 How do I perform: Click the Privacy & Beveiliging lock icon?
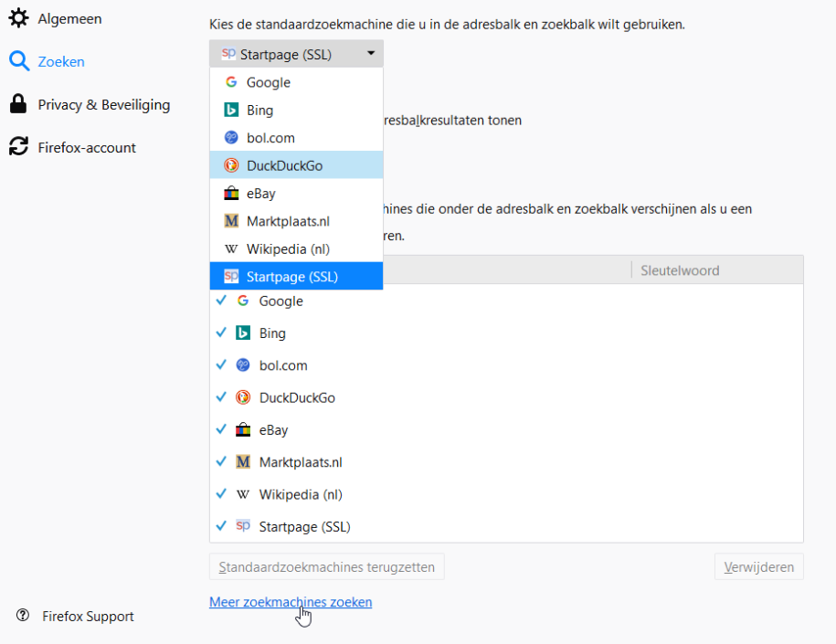coord(18,105)
